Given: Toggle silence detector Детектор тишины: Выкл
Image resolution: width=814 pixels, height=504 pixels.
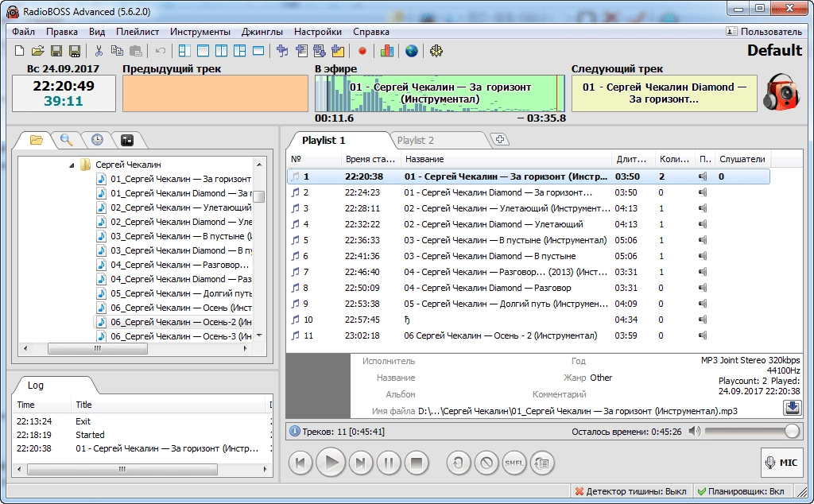Looking at the screenshot, I should (630, 491).
